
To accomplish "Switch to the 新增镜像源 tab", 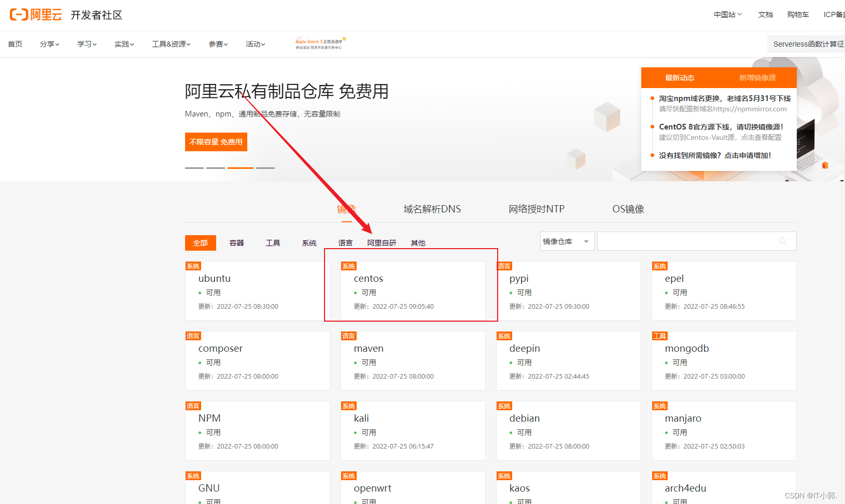I will tap(757, 78).
